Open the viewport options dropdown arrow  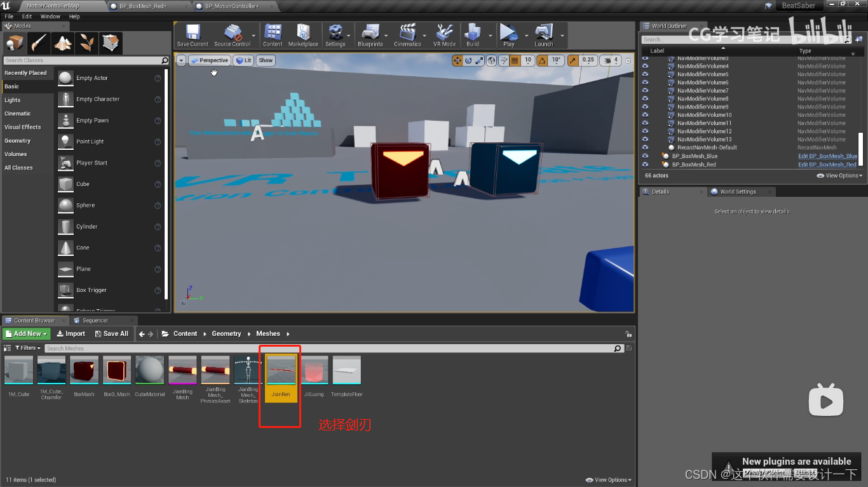181,60
